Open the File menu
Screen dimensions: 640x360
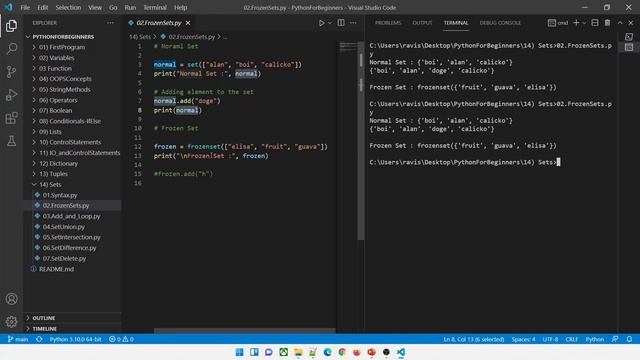click(x=25, y=7)
